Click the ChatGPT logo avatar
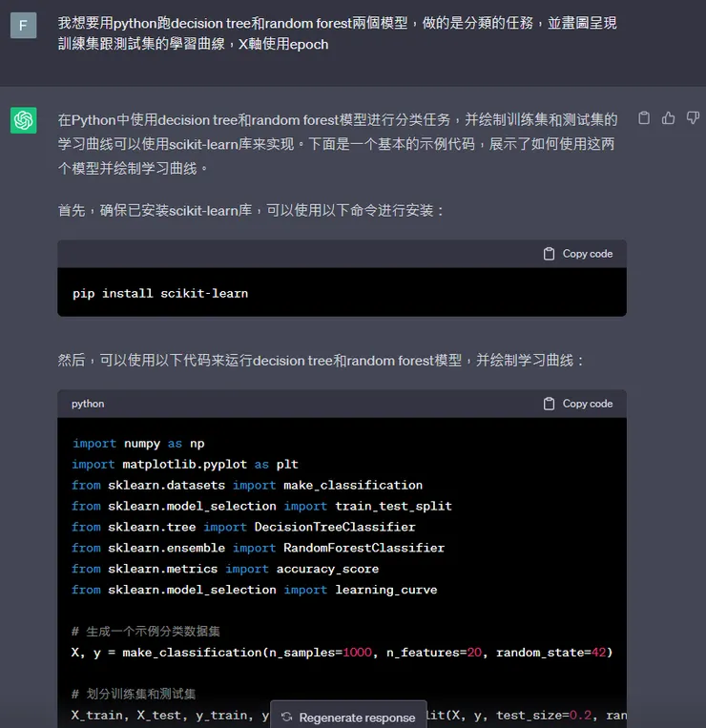The image size is (706, 728). (x=23, y=120)
